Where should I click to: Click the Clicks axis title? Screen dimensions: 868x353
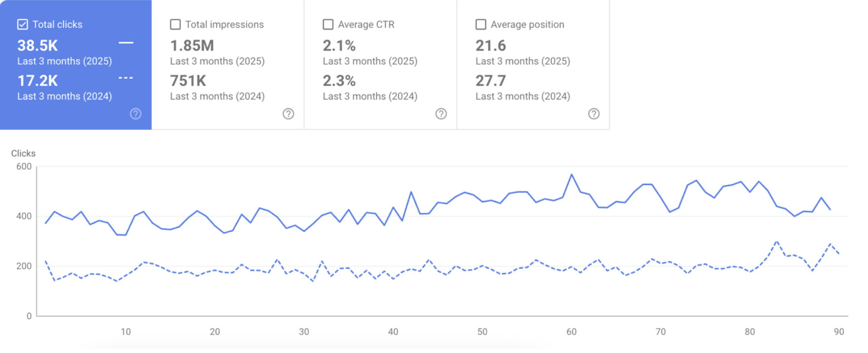23,153
